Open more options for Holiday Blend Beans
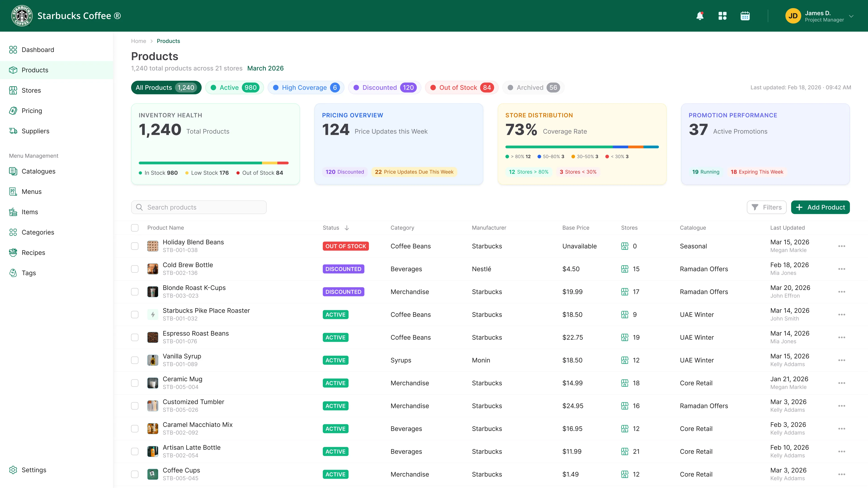This screenshot has width=868, height=488. [x=842, y=246]
